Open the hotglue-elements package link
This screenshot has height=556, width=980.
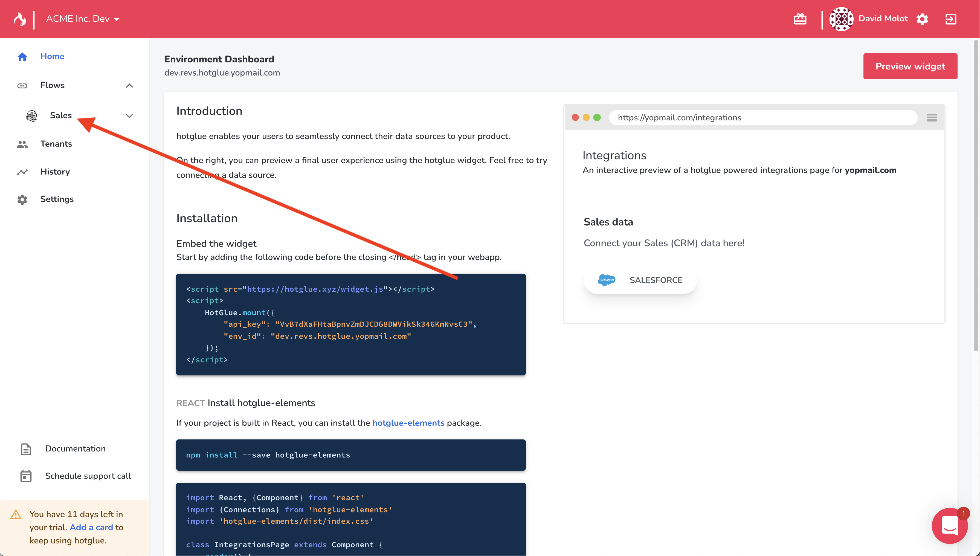[x=408, y=423]
